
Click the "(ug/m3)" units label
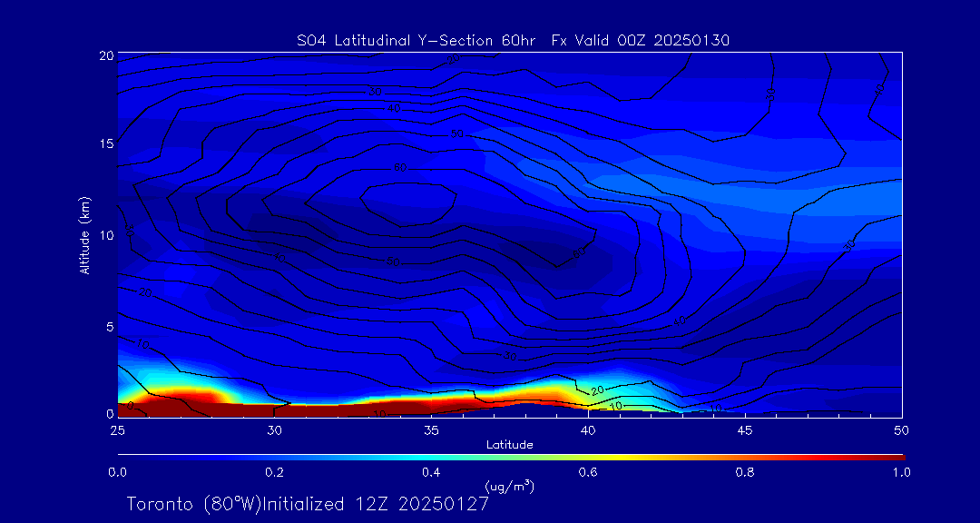coord(510,487)
